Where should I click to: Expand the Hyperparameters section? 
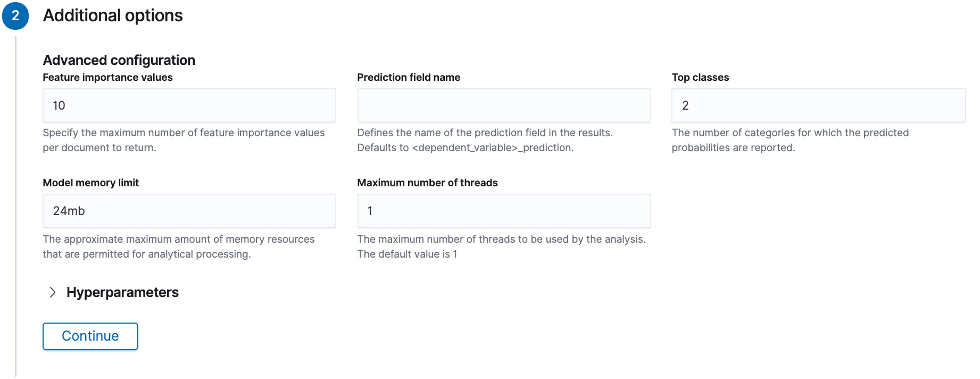122,292
